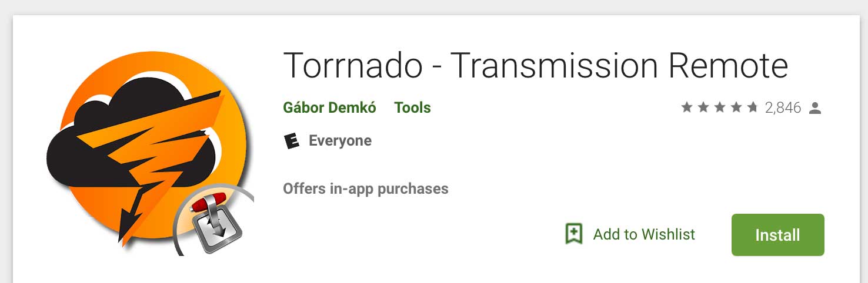
Task: Click the partially filled fifth star
Action: (x=752, y=107)
